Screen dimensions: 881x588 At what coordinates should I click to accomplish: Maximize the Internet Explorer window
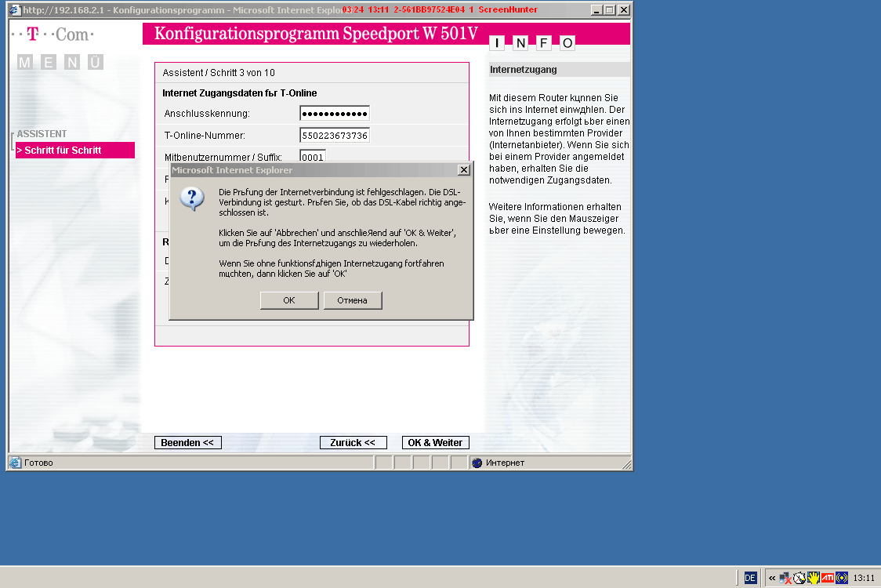(x=610, y=9)
